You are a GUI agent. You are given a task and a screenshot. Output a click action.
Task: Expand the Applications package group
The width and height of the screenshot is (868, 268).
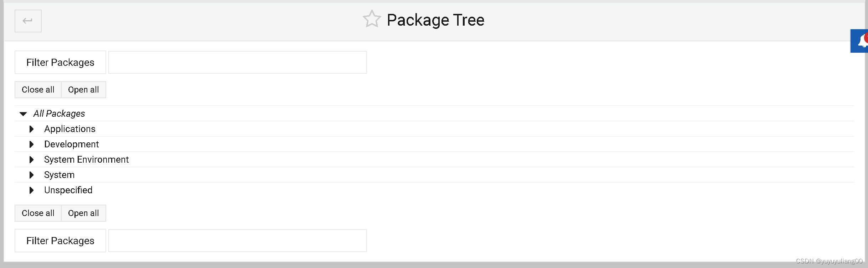(31, 129)
